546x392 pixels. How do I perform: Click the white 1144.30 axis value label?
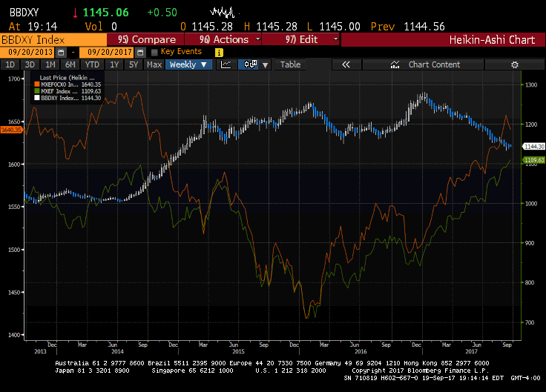534,147
